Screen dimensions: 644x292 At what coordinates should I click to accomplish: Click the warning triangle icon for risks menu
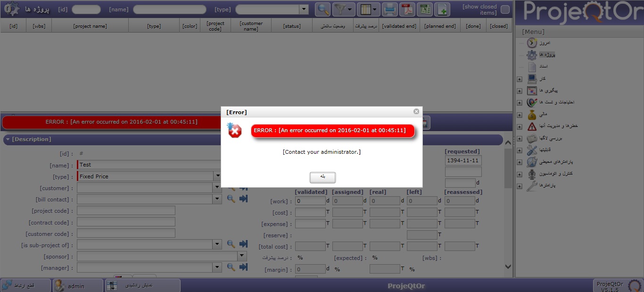point(532,126)
